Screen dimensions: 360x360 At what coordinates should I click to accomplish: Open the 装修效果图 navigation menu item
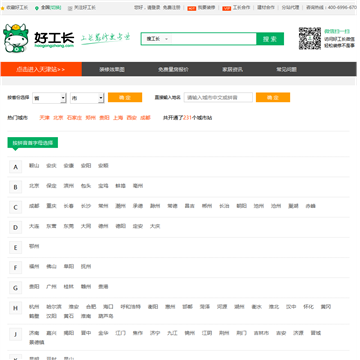point(112,70)
